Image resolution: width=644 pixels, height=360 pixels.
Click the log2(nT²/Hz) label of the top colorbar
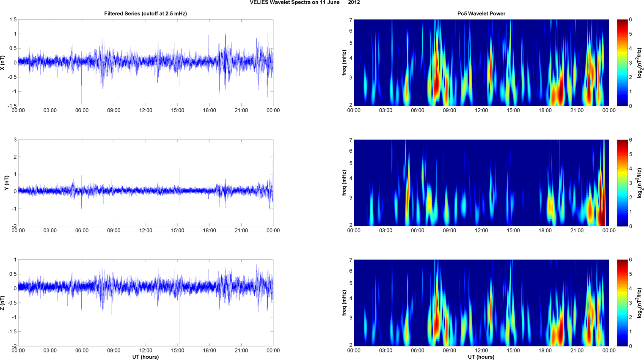coord(640,63)
